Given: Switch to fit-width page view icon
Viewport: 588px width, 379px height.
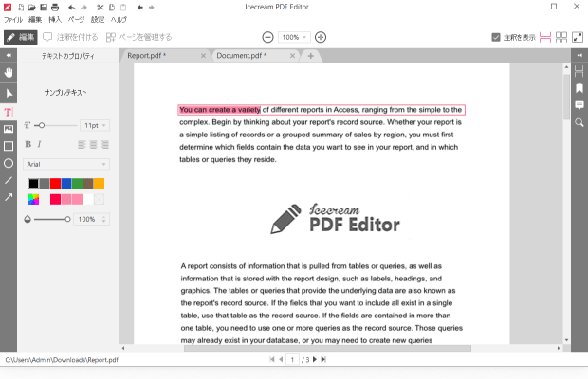Looking at the screenshot, I should (545, 37).
